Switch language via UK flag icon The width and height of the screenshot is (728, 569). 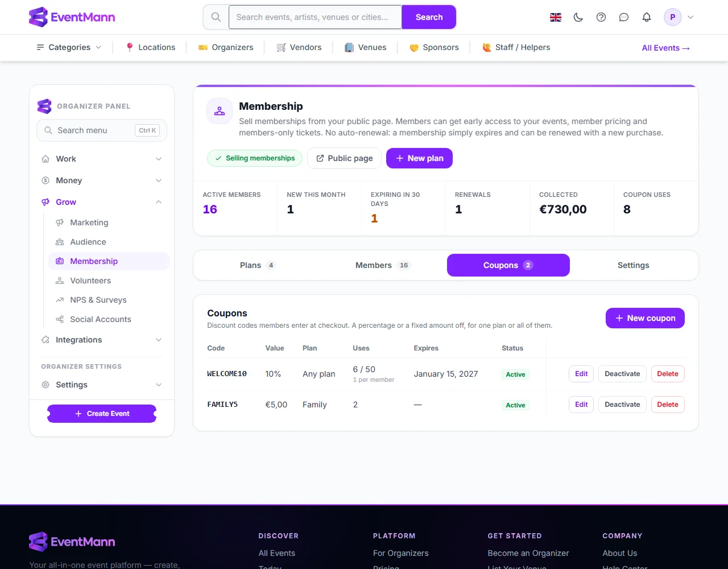[x=556, y=17]
